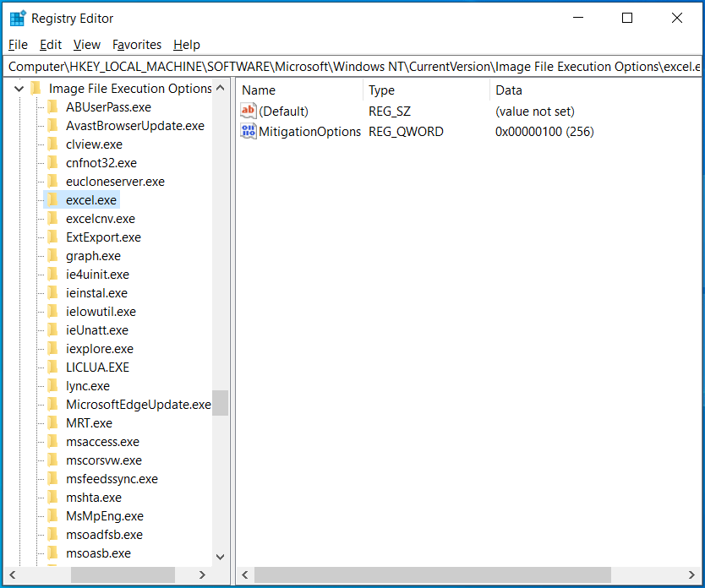
Task: Click the folder icon beside eucloneserver.exe
Action: [x=53, y=181]
